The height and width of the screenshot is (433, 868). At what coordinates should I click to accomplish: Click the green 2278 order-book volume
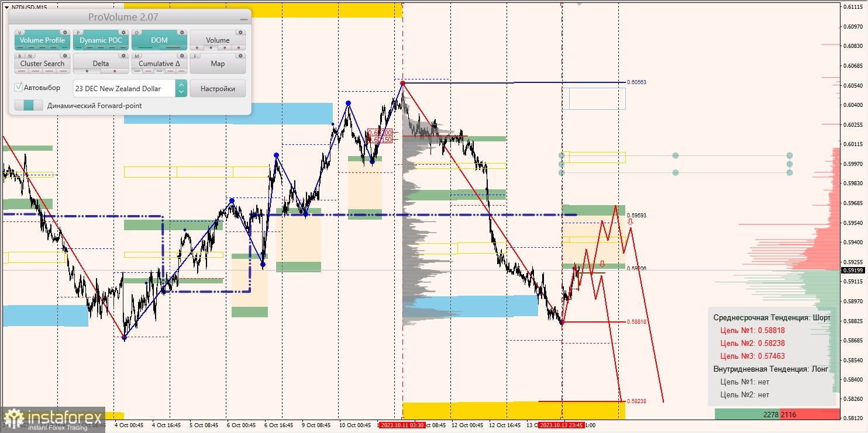[770, 414]
